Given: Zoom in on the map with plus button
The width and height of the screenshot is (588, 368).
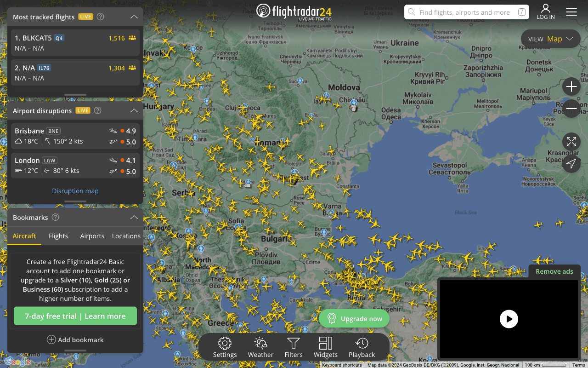Looking at the screenshot, I should coord(571,86).
